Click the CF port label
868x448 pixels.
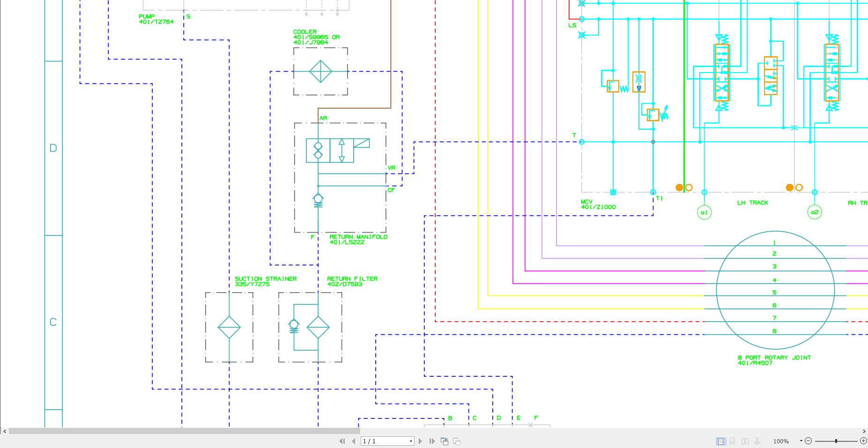[391, 190]
